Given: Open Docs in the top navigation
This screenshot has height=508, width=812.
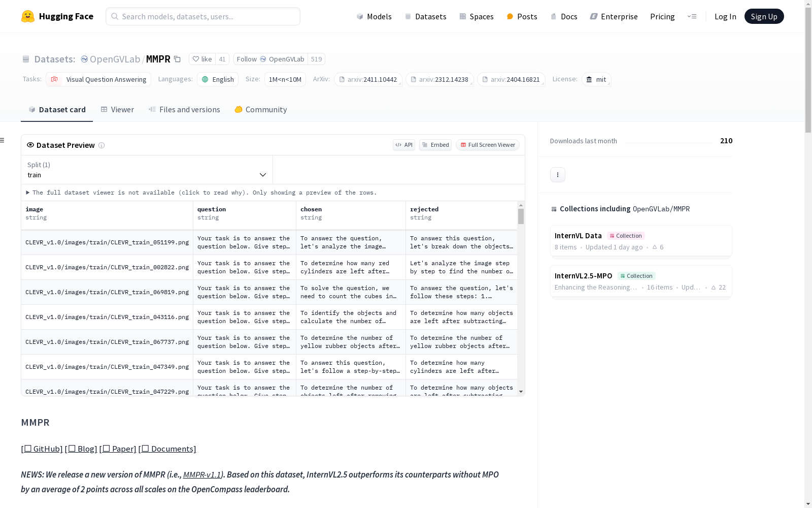Looking at the screenshot, I should pos(564,16).
